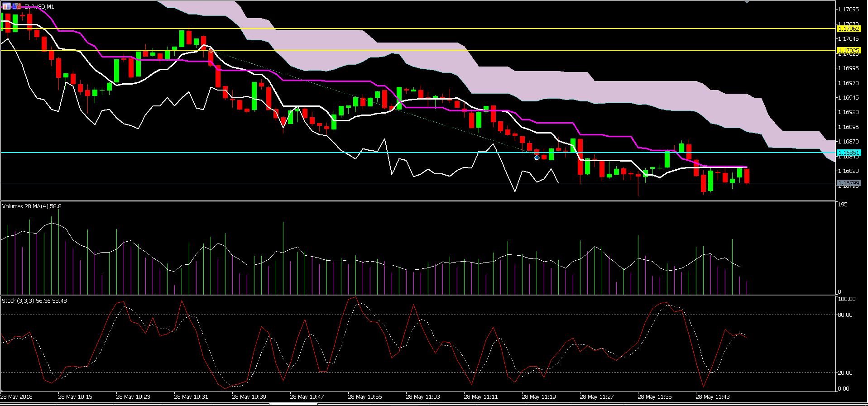
Task: Click the 1.16945 price axis value
Action: point(849,97)
